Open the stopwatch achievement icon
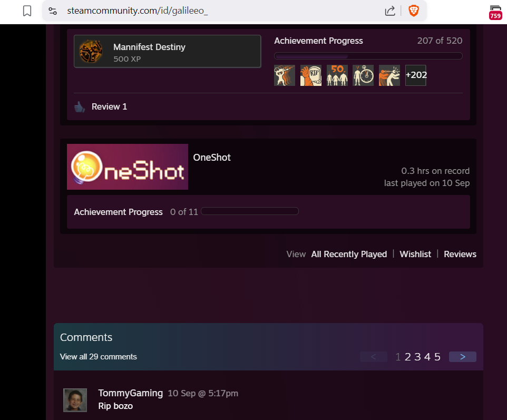This screenshot has width=507, height=420. tap(363, 75)
